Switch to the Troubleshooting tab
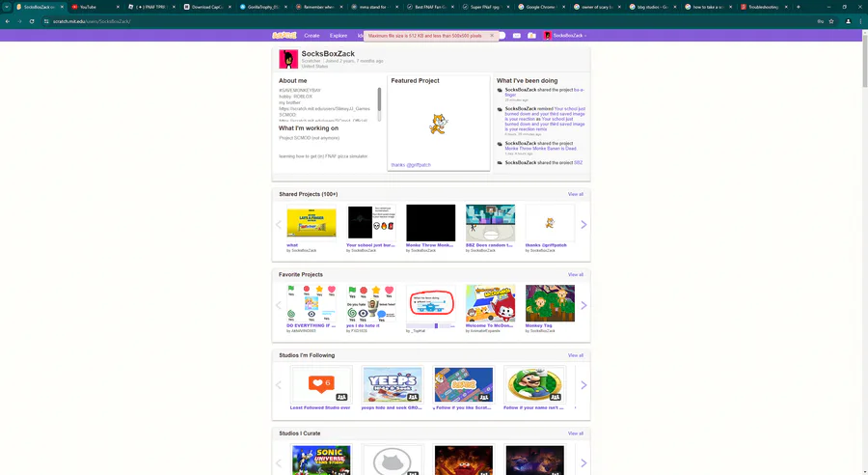 [763, 7]
